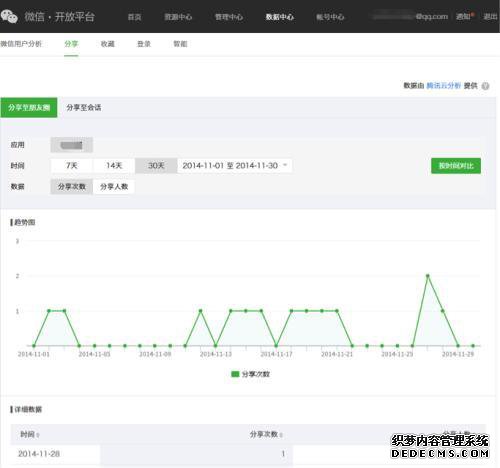Click the 分享次数 green legend square
The height and width of the screenshot is (468, 500).
point(235,374)
